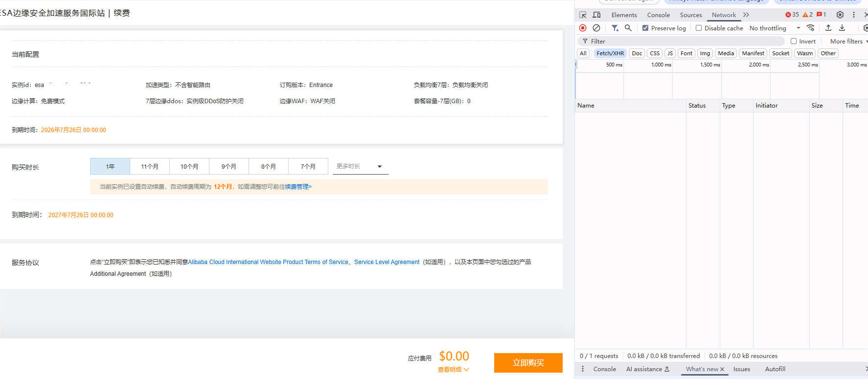Stop recording network log
868x379 pixels.
[583, 28]
